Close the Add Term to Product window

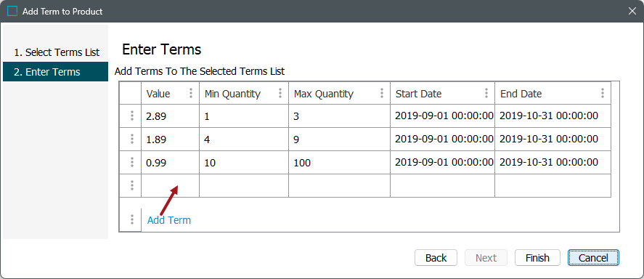(632, 11)
